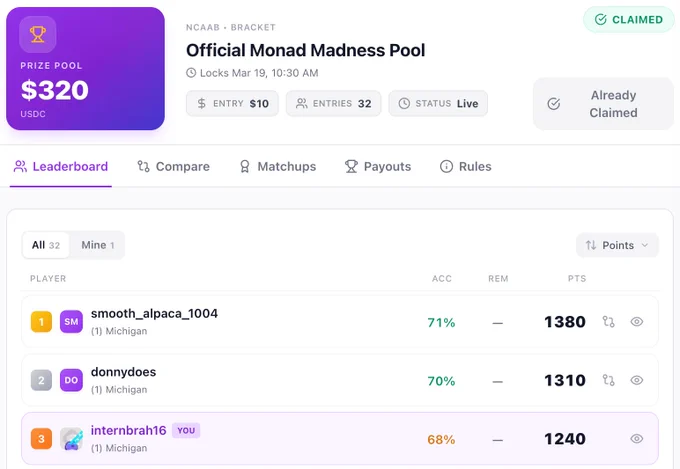Click the dollar sign icon in ENTRY chip
The image size is (680, 469).
pos(202,103)
